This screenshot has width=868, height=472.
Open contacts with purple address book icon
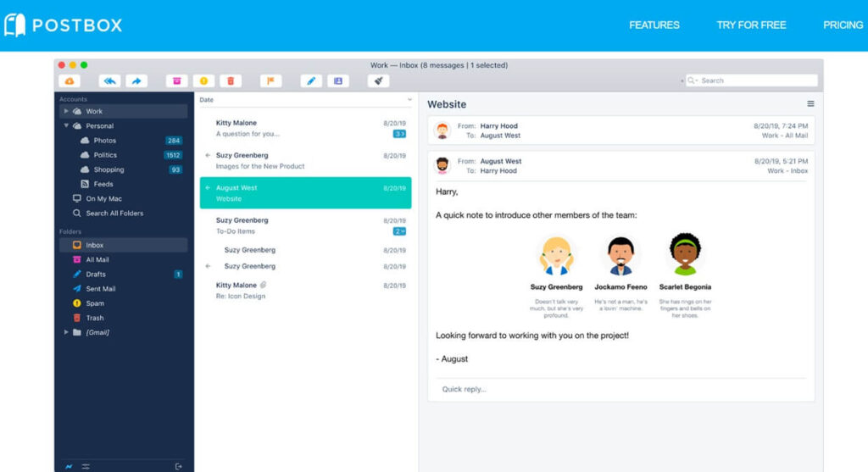coord(338,81)
